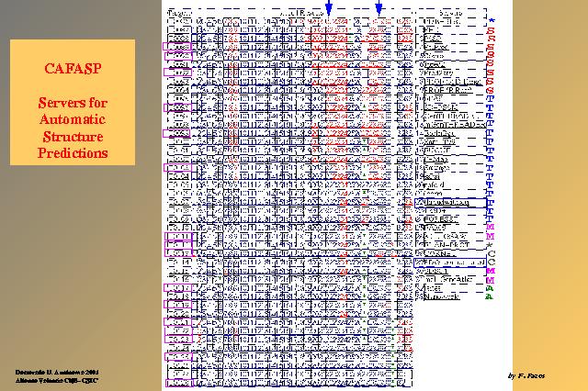The image size is (588, 391).
Task: Select the topmost blue T category marker
Action: pyautogui.click(x=491, y=99)
